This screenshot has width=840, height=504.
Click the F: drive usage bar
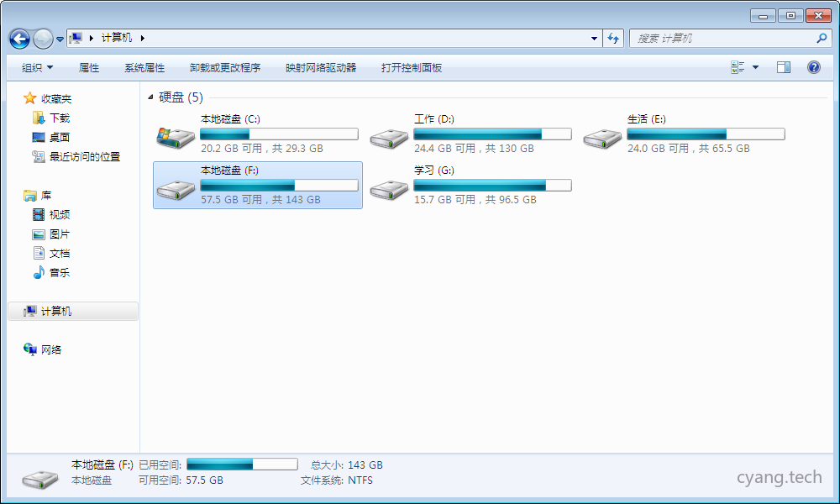(279, 186)
